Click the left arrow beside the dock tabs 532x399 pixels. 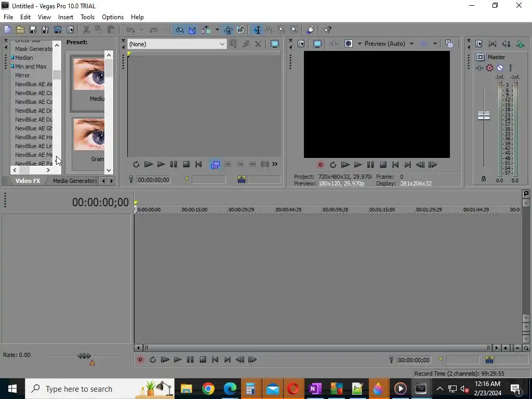click(103, 181)
